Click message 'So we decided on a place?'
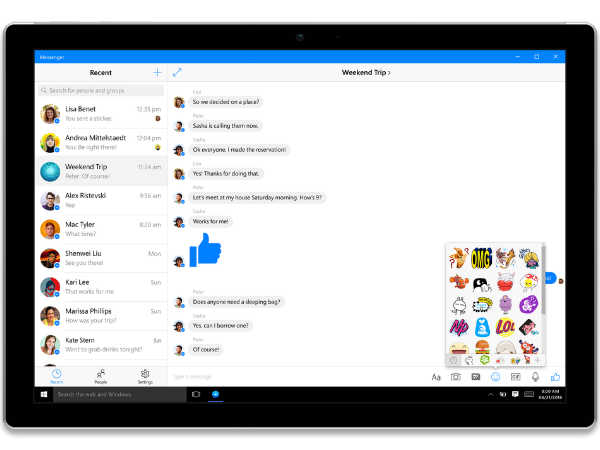The image size is (600, 450). pos(226,102)
